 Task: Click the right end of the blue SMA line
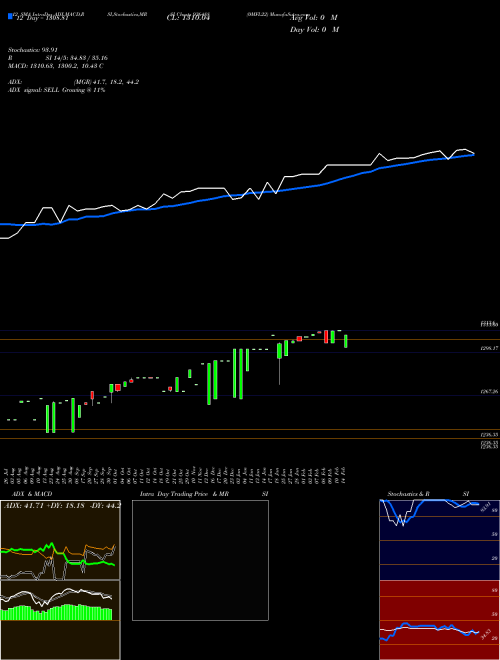(x=473, y=154)
